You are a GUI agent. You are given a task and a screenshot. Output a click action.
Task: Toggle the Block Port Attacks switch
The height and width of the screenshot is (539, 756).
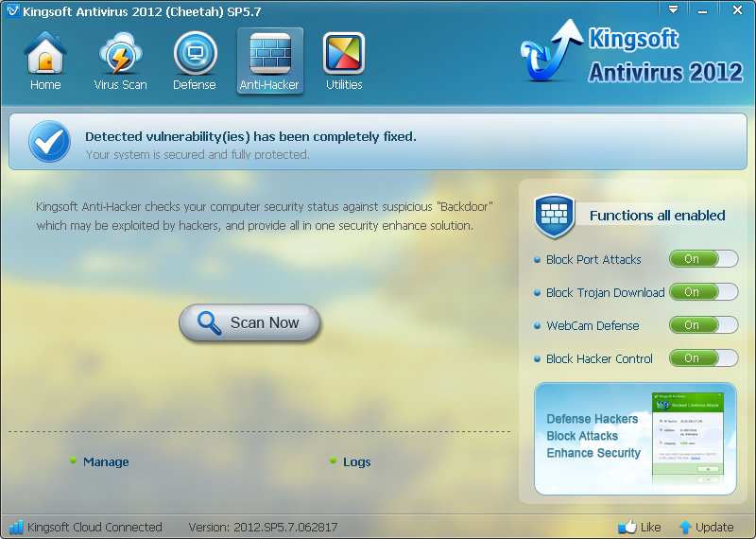pos(703,259)
